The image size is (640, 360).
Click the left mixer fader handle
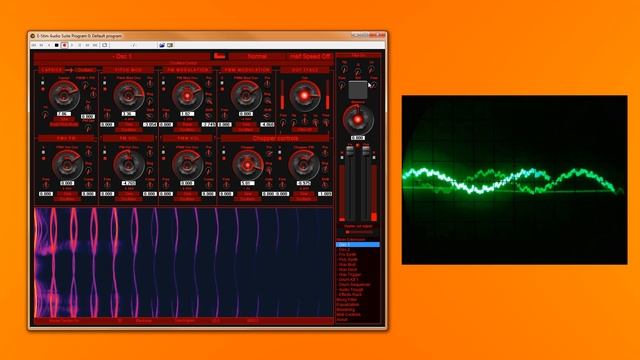pos(350,151)
